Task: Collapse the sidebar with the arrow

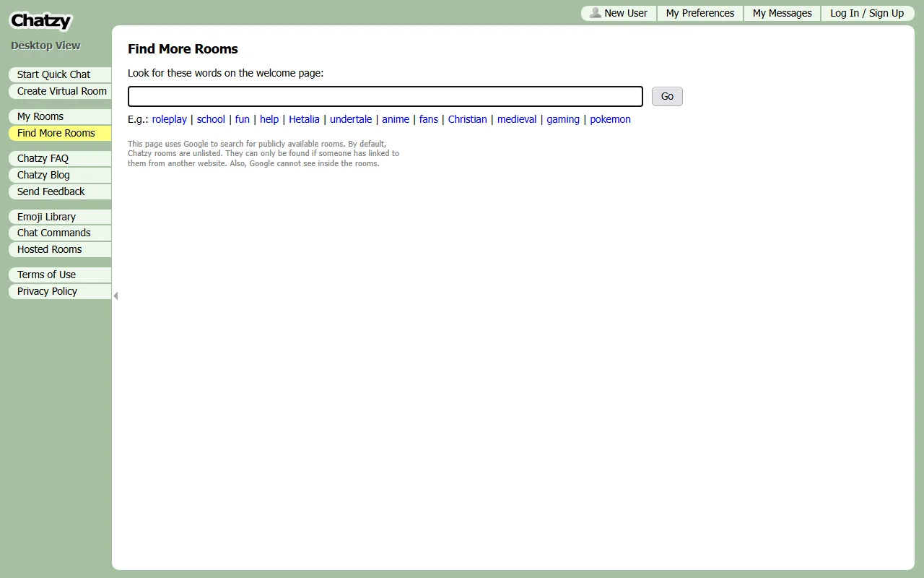Action: [x=115, y=296]
